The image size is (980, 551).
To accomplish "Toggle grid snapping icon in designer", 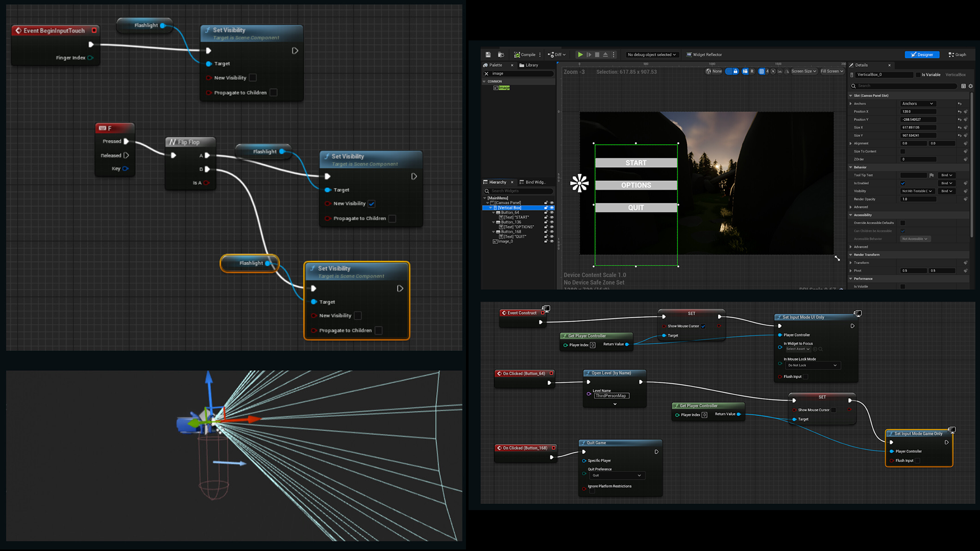I will (x=762, y=71).
